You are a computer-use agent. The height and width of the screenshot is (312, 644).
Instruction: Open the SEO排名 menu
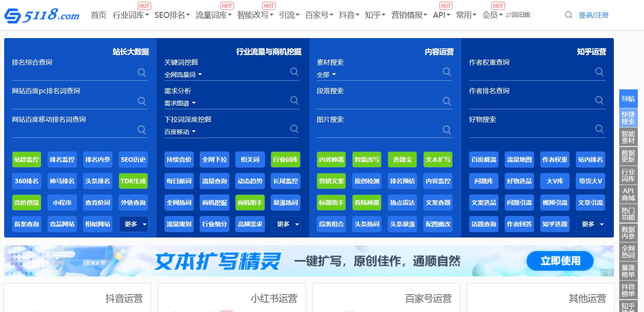[x=172, y=15]
